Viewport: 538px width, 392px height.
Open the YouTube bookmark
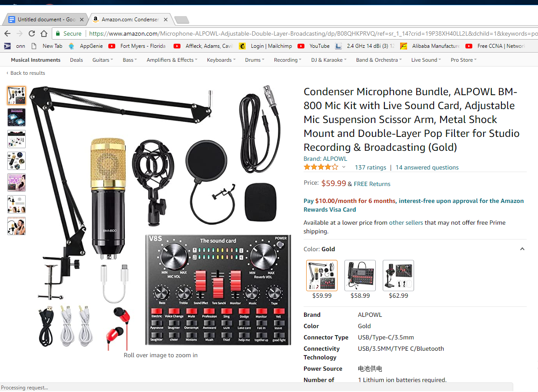pos(314,46)
